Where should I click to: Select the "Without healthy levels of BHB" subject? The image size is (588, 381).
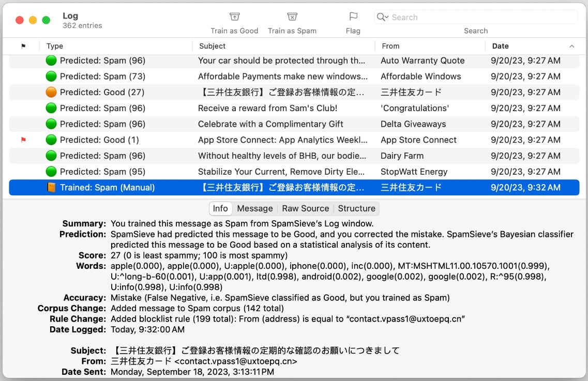pyautogui.click(x=282, y=156)
